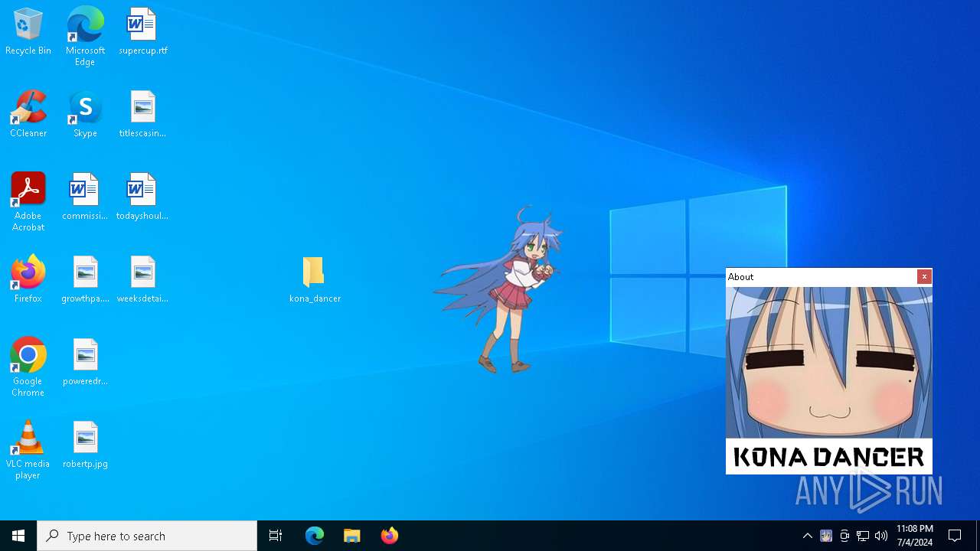Open the Windows Start menu

[x=18, y=536]
